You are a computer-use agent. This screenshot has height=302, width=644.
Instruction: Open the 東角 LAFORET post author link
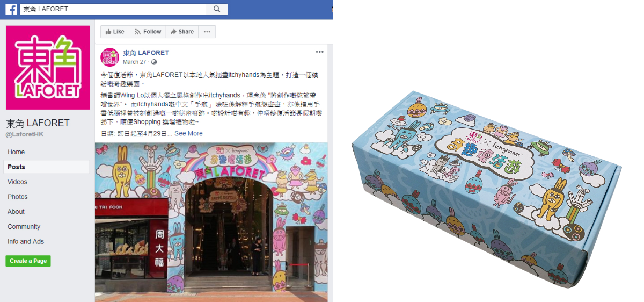[x=146, y=53]
